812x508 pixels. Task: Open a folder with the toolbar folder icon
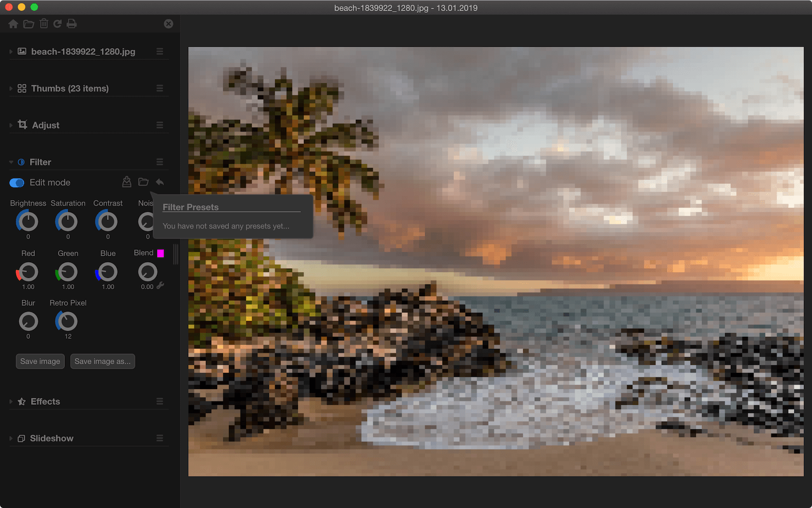tap(28, 24)
